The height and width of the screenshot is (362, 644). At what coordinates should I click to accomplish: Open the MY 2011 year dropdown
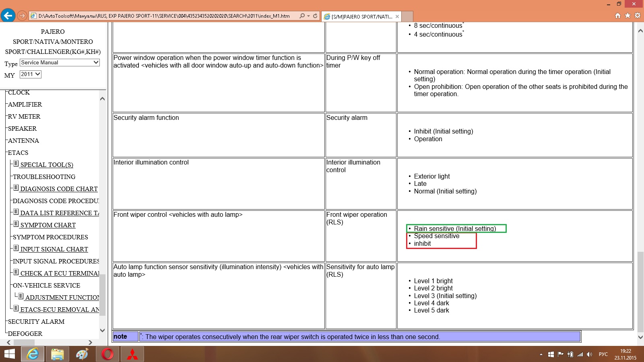[x=31, y=74]
